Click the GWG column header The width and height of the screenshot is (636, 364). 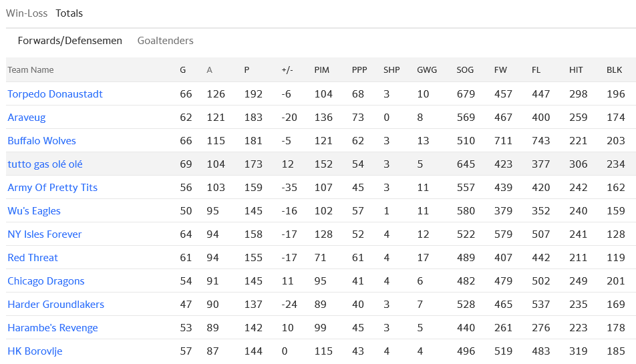point(426,70)
